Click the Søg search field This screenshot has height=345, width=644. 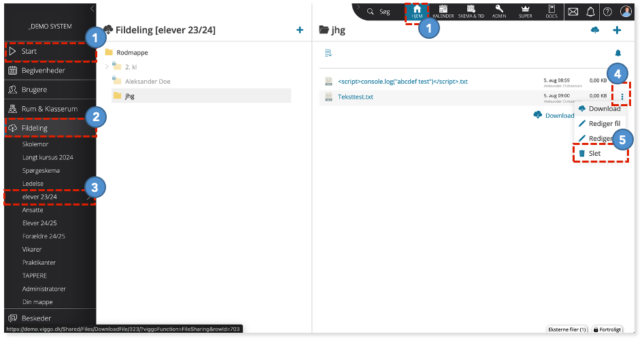pos(379,12)
